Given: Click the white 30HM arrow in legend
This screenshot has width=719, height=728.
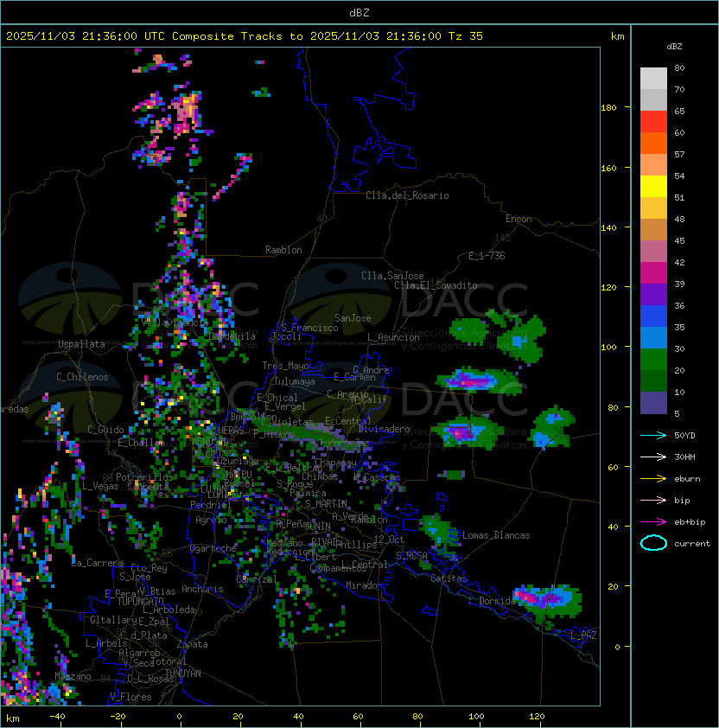Looking at the screenshot, I should (653, 457).
